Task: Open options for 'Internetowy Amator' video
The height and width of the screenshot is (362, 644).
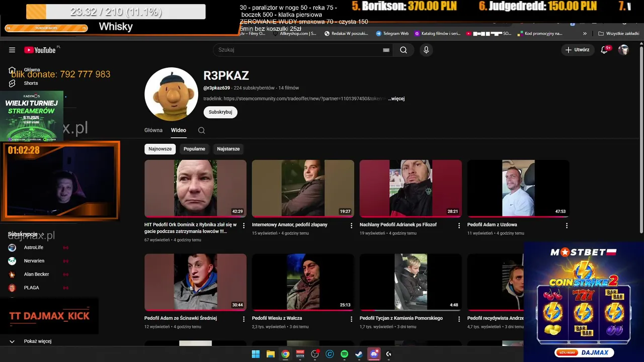Action: coord(351,225)
